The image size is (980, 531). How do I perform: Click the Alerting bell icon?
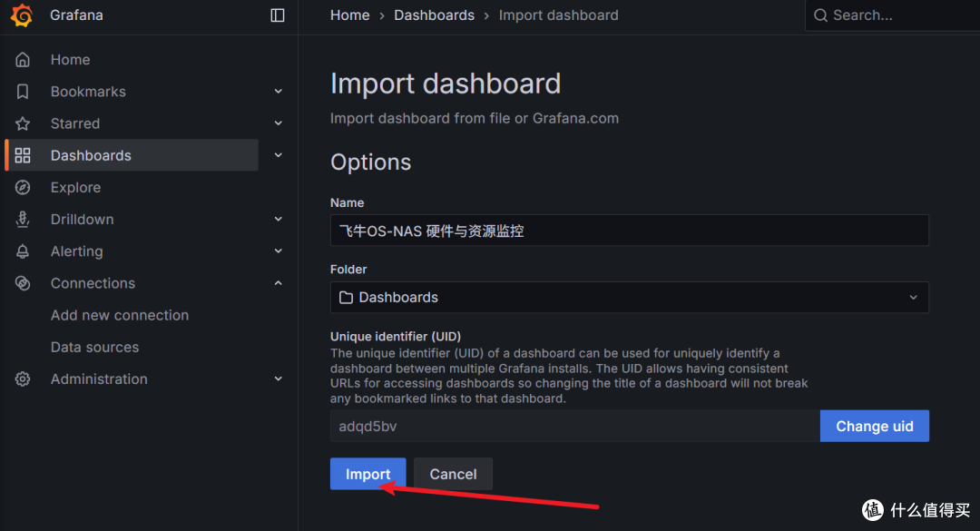point(23,251)
